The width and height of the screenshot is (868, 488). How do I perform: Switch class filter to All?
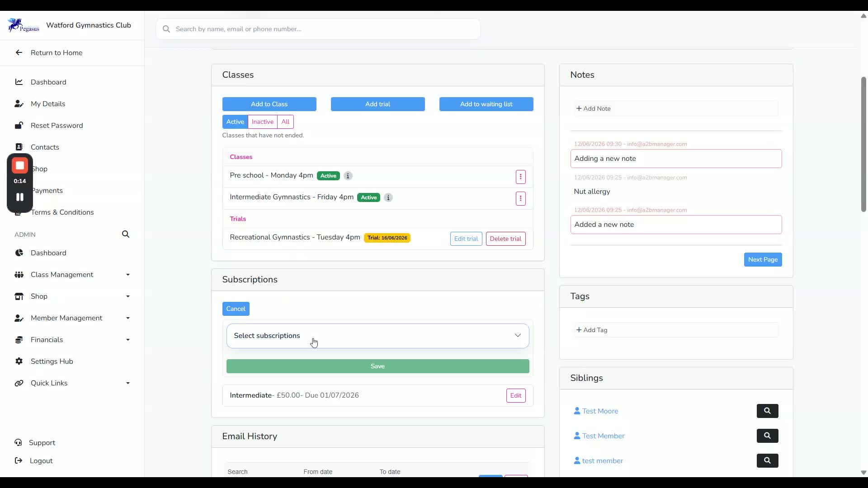coord(285,122)
